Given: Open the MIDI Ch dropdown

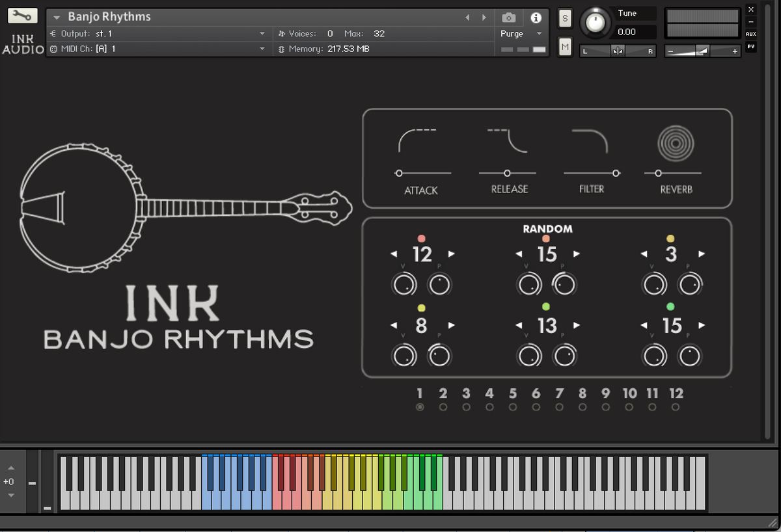Looking at the screenshot, I should (x=156, y=48).
